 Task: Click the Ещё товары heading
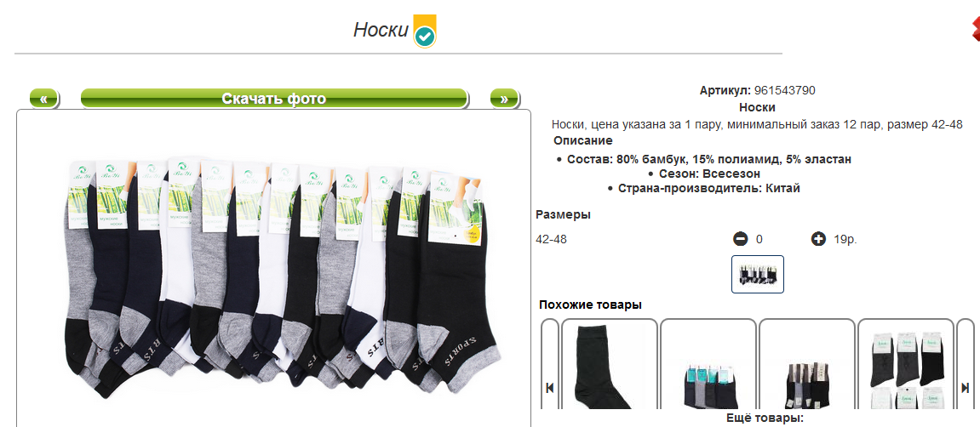click(765, 418)
